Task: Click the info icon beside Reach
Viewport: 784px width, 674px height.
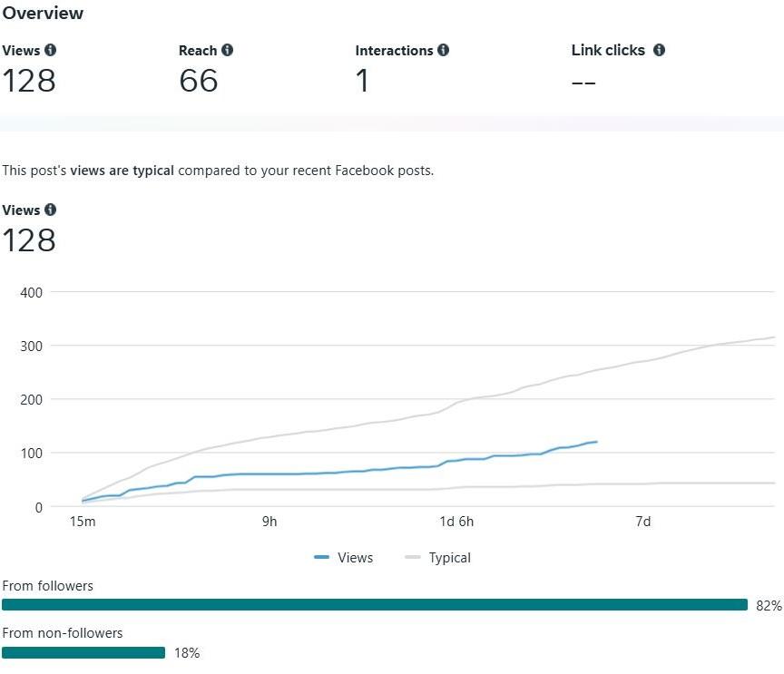Action: (x=227, y=51)
